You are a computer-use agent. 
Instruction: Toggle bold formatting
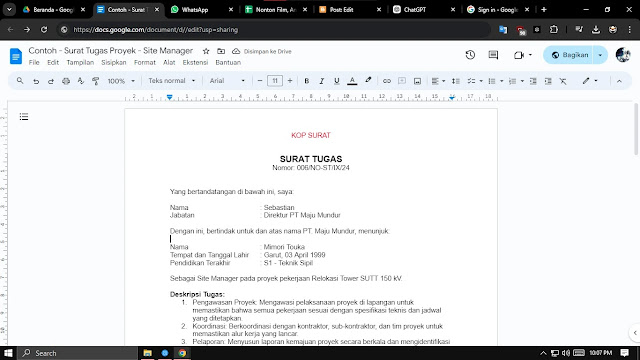coord(307,81)
